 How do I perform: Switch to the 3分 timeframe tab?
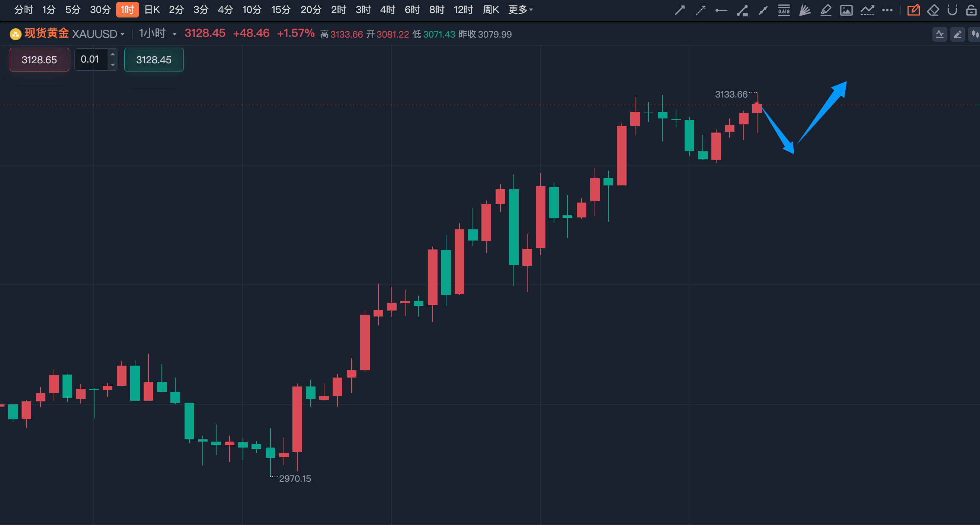[201, 10]
